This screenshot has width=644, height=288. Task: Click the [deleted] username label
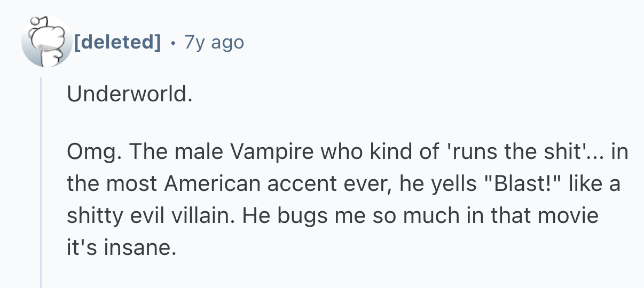pyautogui.click(x=116, y=42)
